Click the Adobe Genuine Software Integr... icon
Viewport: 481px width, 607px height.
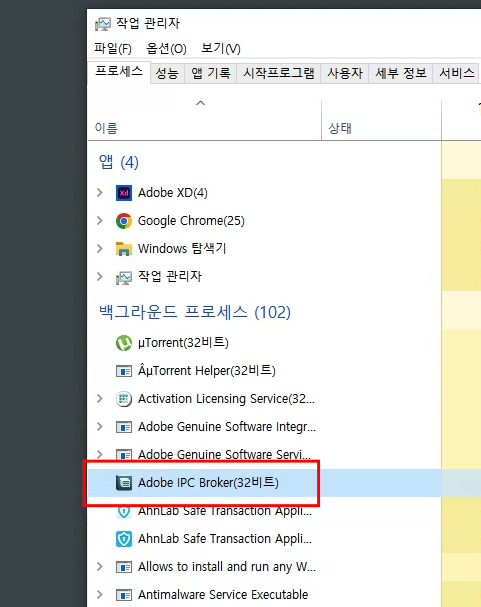[x=124, y=427]
